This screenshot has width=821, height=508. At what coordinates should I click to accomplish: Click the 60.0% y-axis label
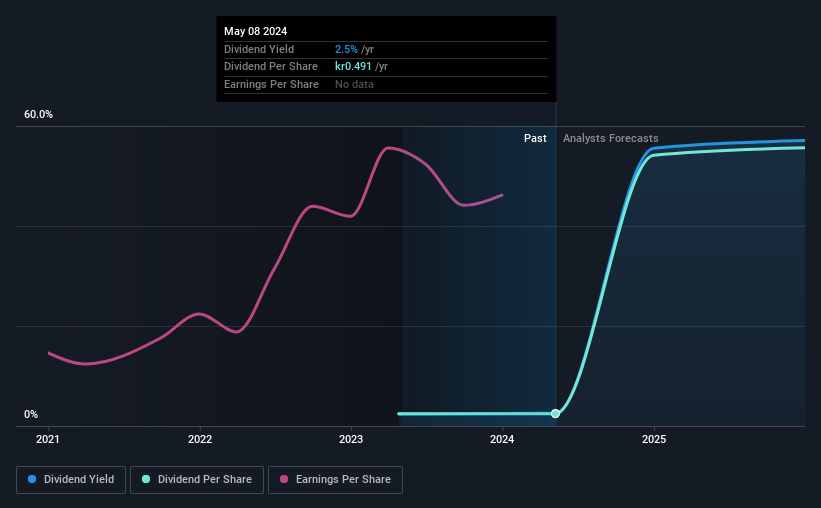click(38, 115)
